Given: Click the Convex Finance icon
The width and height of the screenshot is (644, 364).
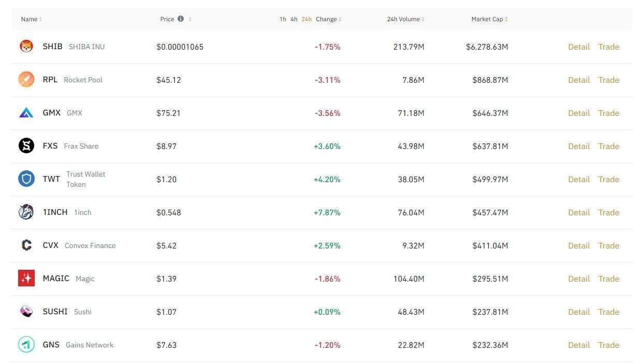Looking at the screenshot, I should 26,245.
